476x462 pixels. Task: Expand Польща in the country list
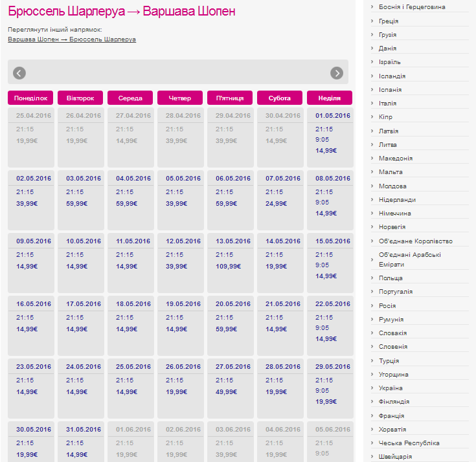[391, 278]
